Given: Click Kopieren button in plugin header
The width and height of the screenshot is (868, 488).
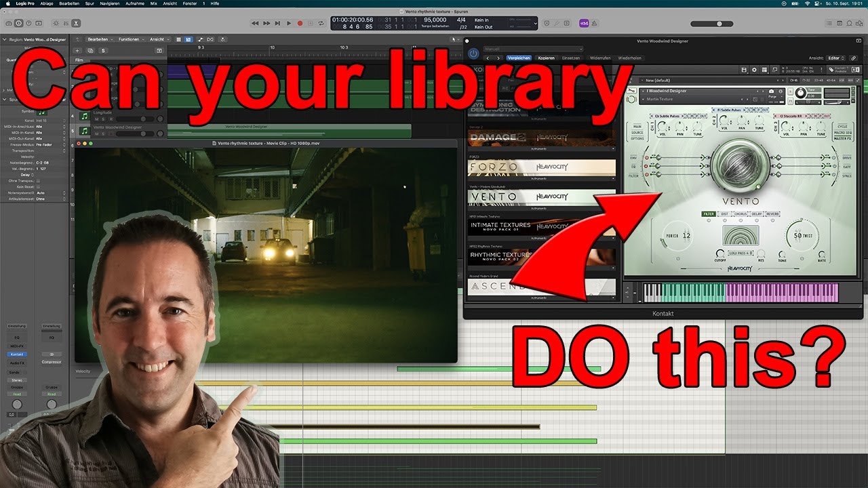Looking at the screenshot, I should (x=546, y=58).
